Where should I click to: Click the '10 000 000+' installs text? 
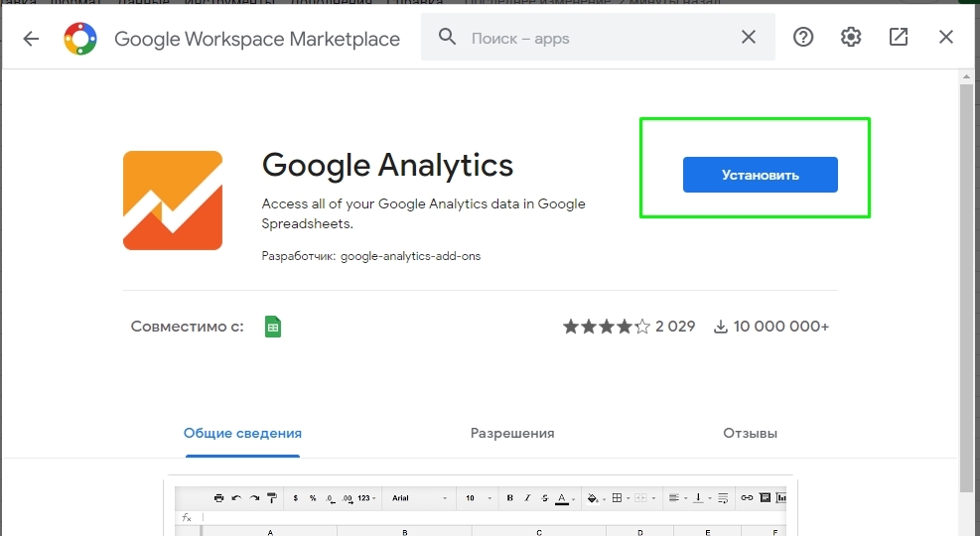coord(781,327)
